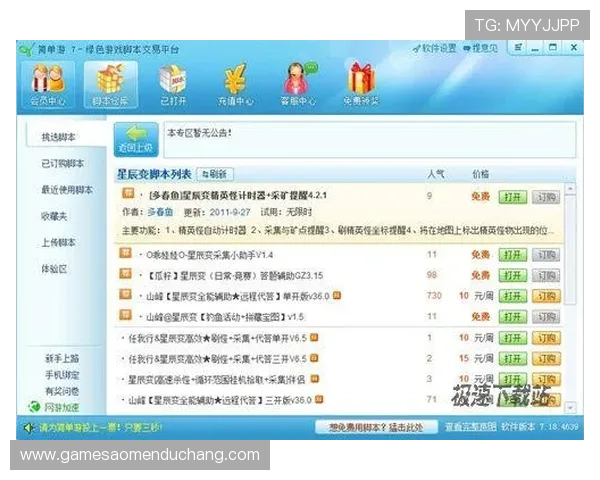Open the 会员中心 member center icon
This screenshot has height=480, width=600.
(x=48, y=85)
